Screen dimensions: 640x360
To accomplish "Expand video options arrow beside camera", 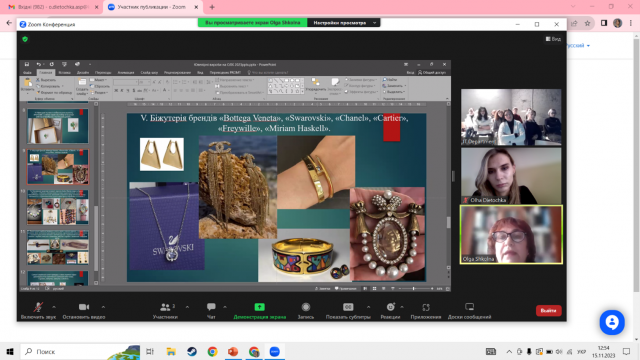I will pos(103,307).
